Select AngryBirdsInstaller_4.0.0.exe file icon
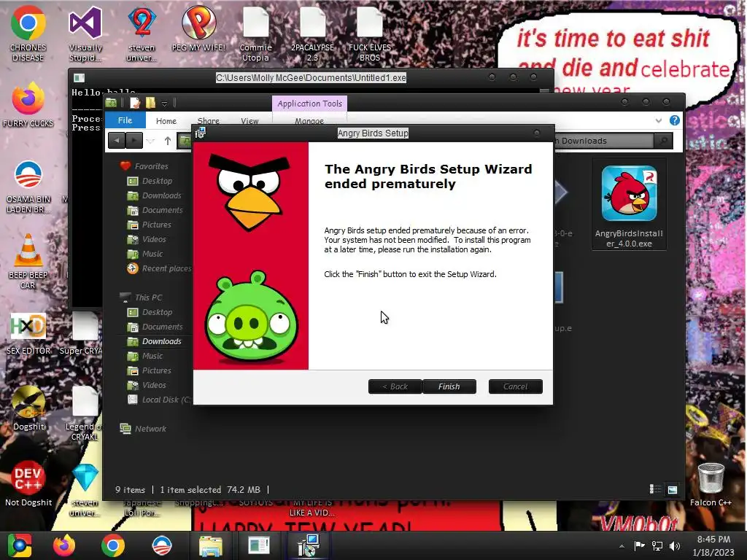The image size is (747, 560). 629,205
